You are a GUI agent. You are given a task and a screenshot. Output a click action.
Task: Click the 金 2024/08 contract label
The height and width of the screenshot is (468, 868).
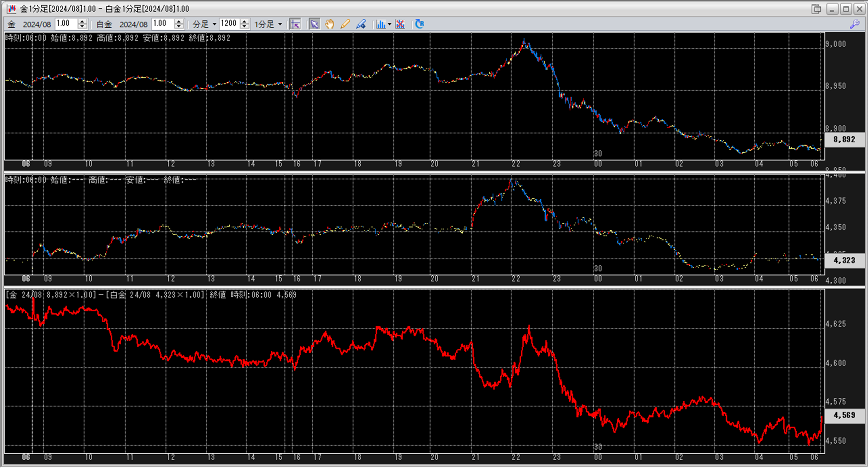29,25
